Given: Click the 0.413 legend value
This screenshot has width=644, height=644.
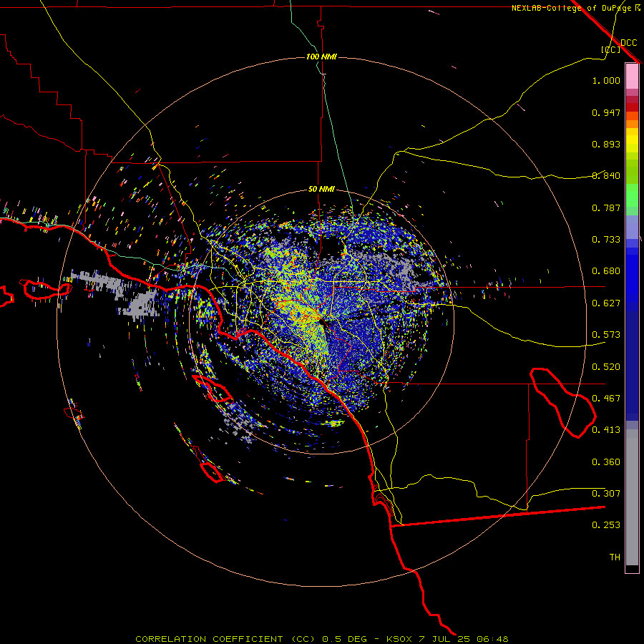Looking at the screenshot, I should coord(606,430).
